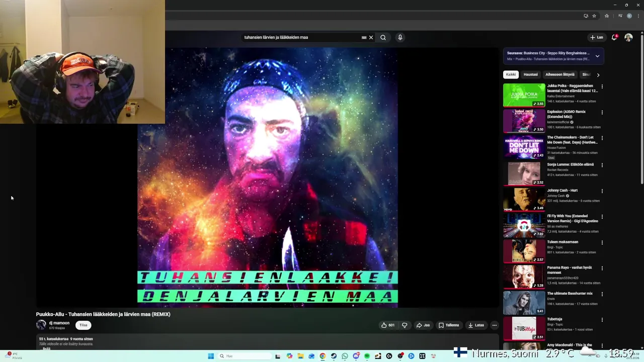
Task: Bookmark page with Chrome star icon
Action: pos(594,16)
